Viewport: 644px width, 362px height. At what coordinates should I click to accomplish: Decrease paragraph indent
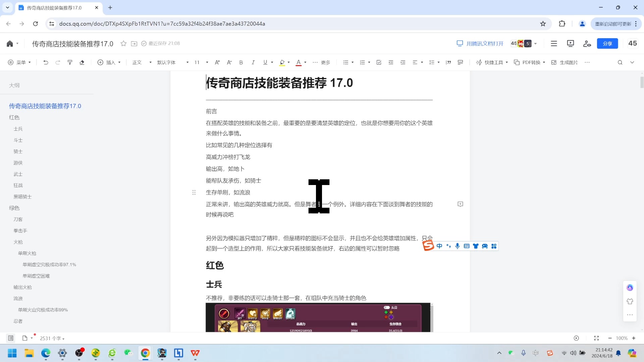(391, 62)
